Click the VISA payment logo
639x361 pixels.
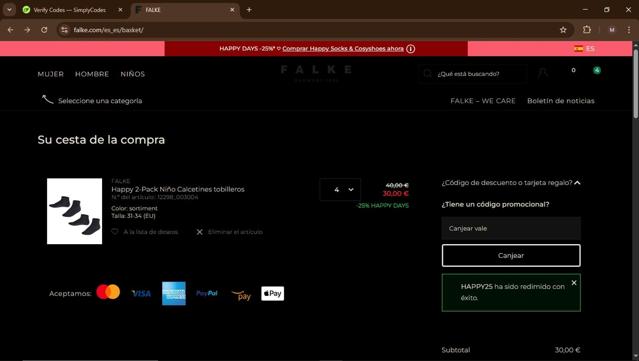[x=141, y=293]
